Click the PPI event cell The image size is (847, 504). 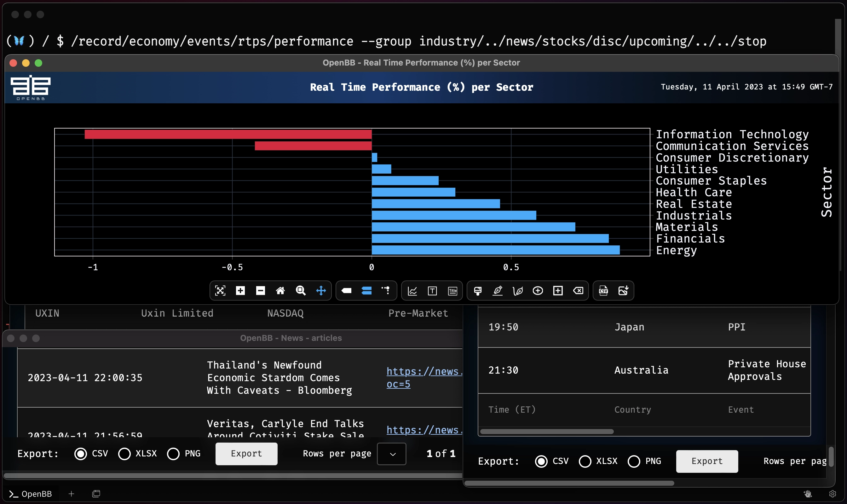[x=737, y=327]
